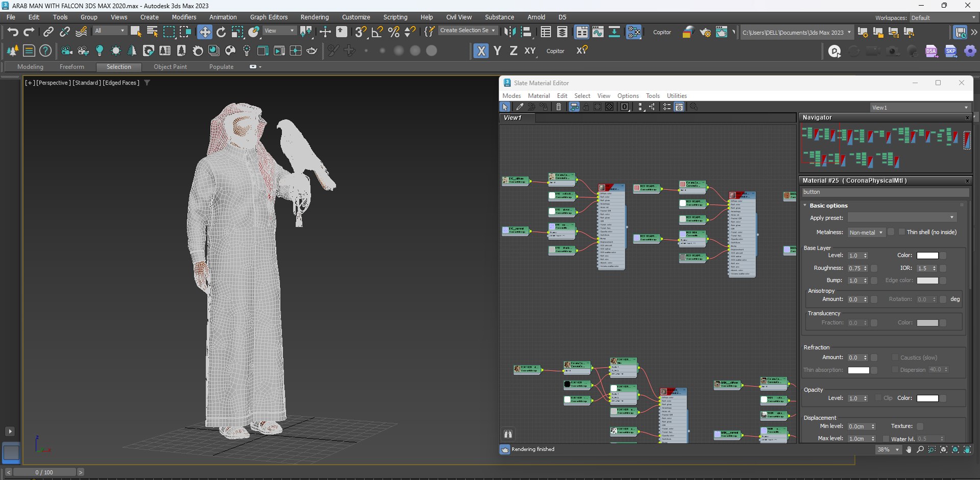980x480 pixels.
Task: Click the Select by Name icon
Action: coord(152,32)
